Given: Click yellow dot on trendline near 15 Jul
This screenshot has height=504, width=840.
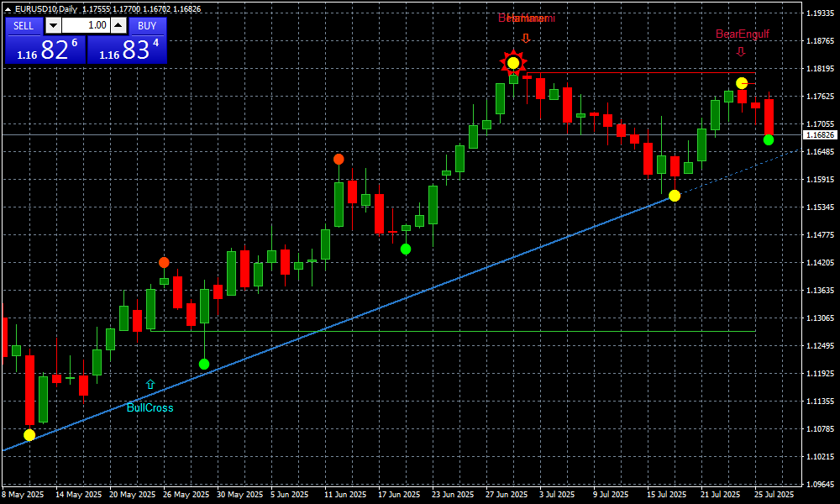Looking at the screenshot, I should [675, 196].
